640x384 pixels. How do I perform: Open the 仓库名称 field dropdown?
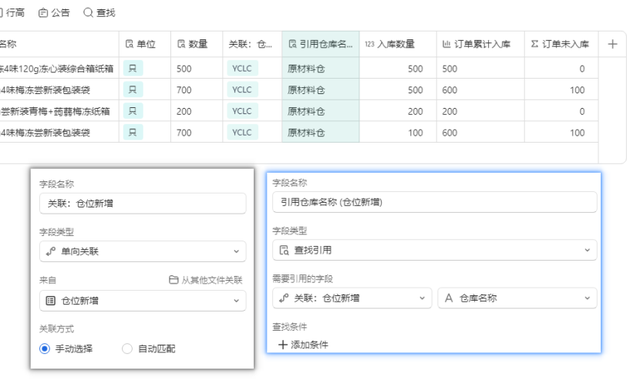[x=518, y=298]
